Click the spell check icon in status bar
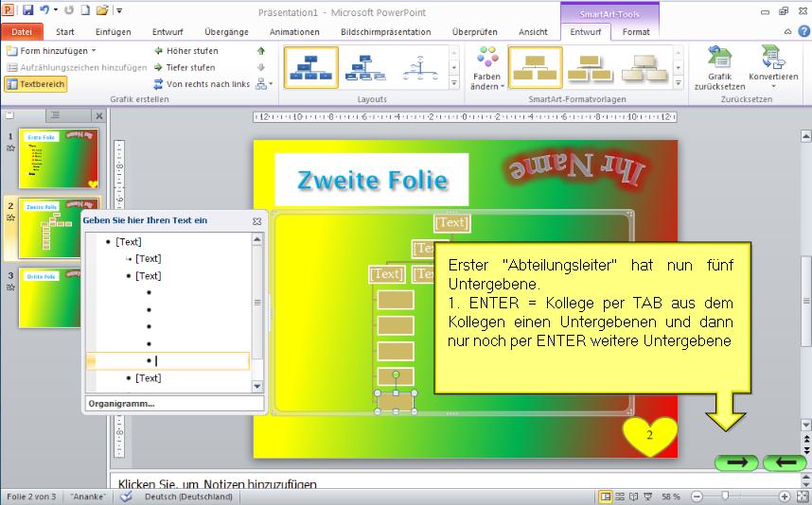 [126, 496]
